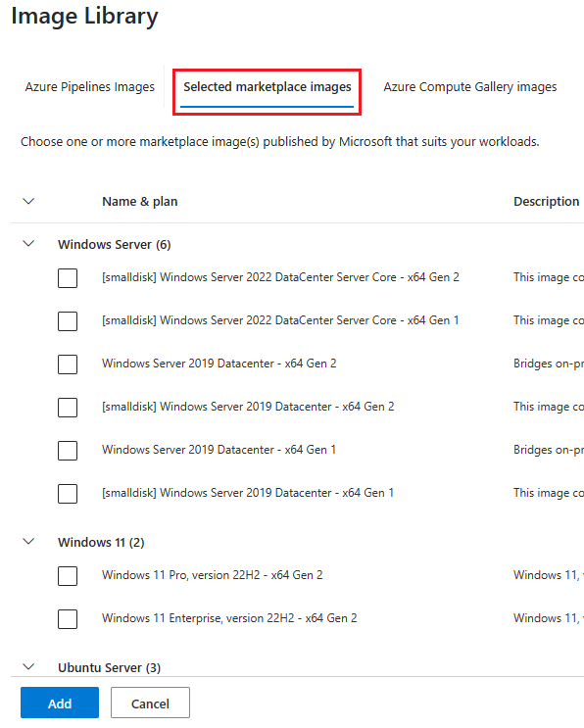Check smalldisk Windows Server 2022 Core Gen 2
The image size is (584, 728).
point(68,278)
